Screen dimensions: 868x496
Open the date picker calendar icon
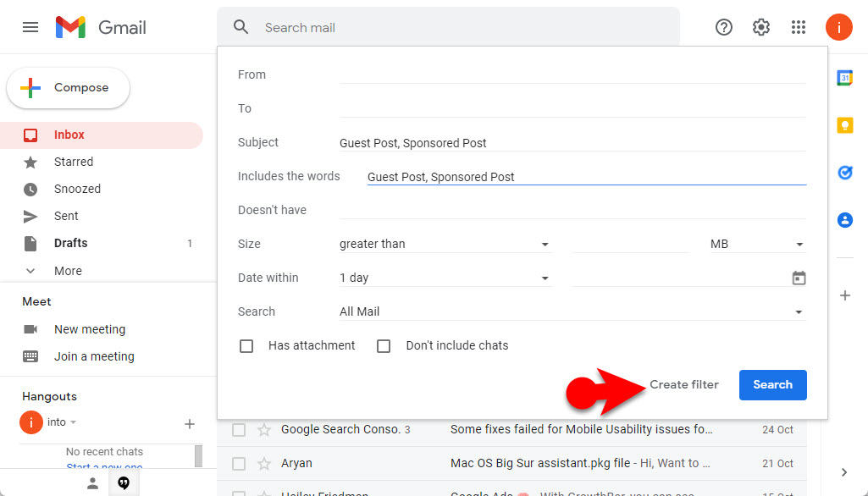click(799, 278)
